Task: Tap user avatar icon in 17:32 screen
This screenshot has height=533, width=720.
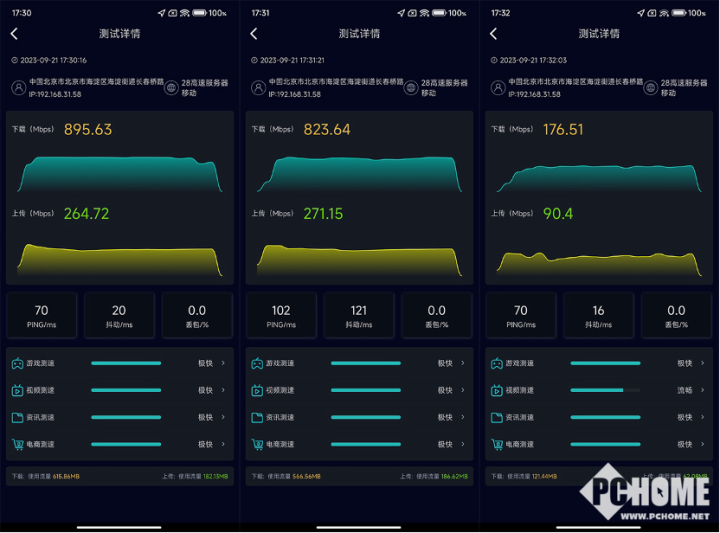Action: [x=498, y=87]
